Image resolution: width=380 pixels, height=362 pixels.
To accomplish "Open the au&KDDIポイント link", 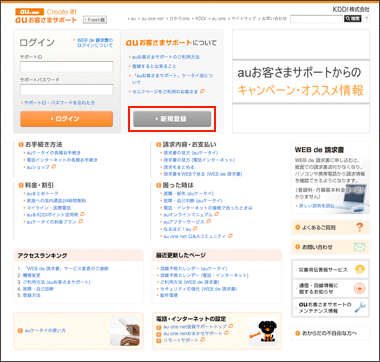I will (53, 215).
